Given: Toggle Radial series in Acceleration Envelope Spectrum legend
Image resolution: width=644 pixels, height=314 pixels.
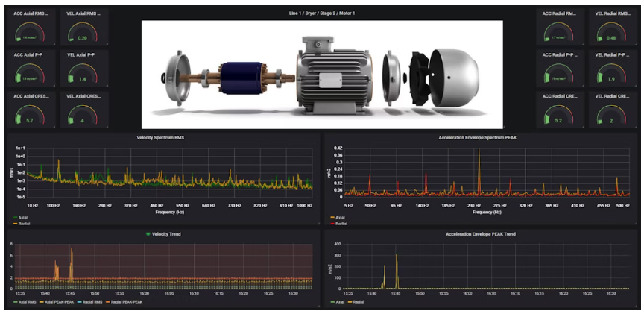Looking at the screenshot, I should 341,223.
